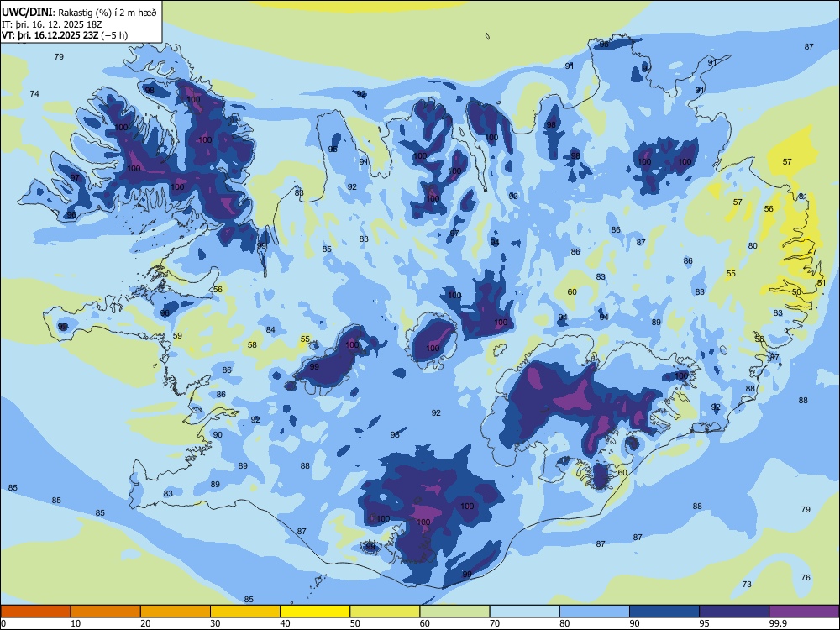
Task: Select the 'Rakastig (%) í 2 m hæð' label
Action: [x=108, y=13]
